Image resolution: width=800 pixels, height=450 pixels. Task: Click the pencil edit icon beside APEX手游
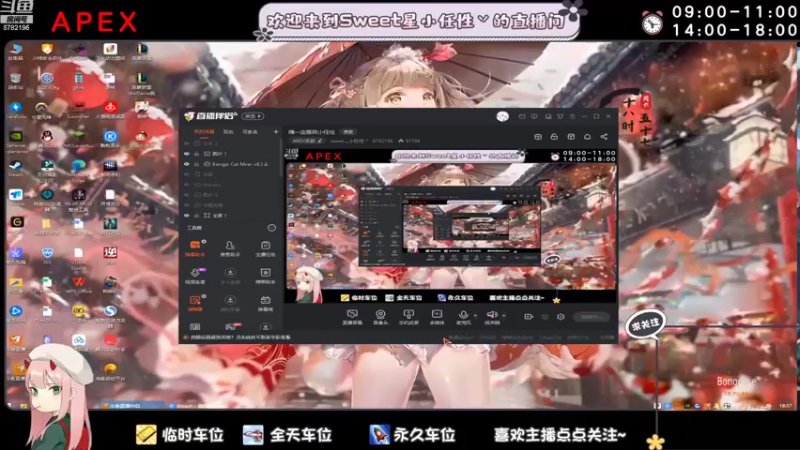[x=320, y=141]
